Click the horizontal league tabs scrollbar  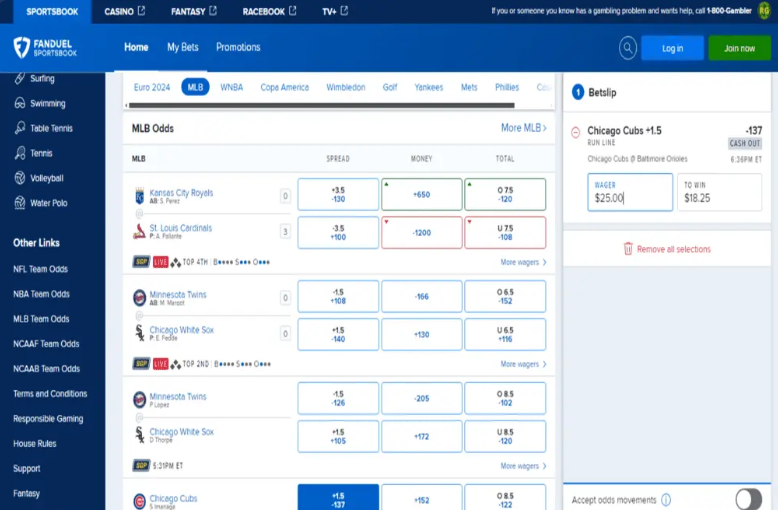point(322,105)
